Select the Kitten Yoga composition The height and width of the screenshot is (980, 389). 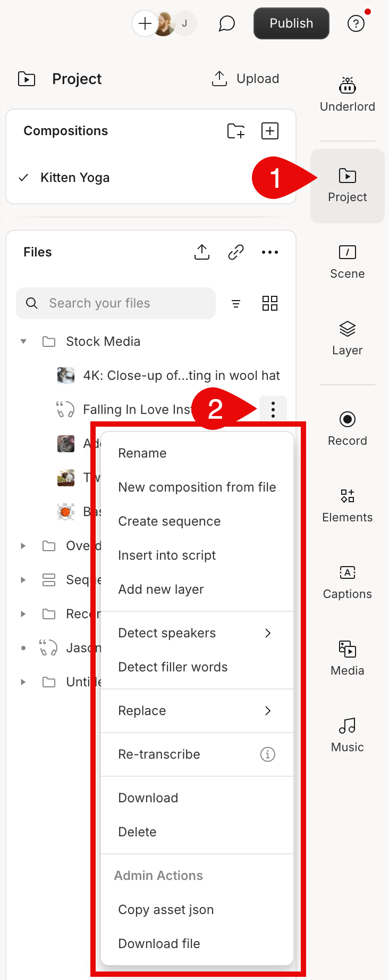pyautogui.click(x=75, y=178)
